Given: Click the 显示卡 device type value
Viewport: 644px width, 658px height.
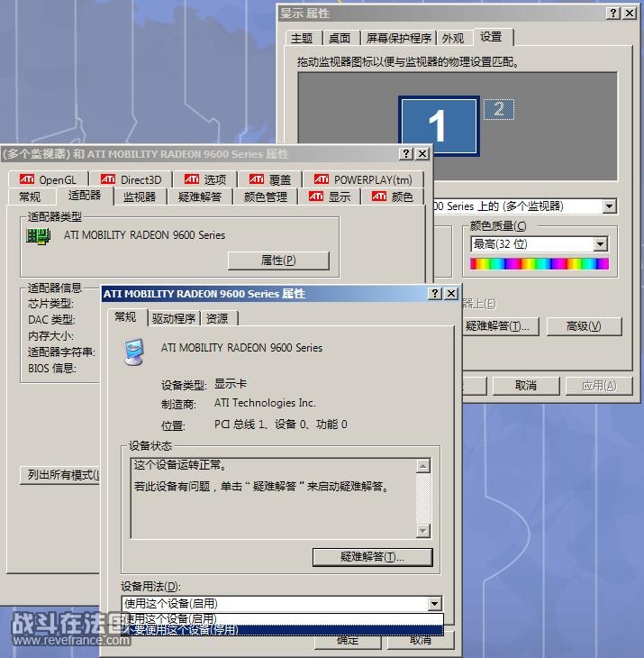Looking at the screenshot, I should click(231, 384).
